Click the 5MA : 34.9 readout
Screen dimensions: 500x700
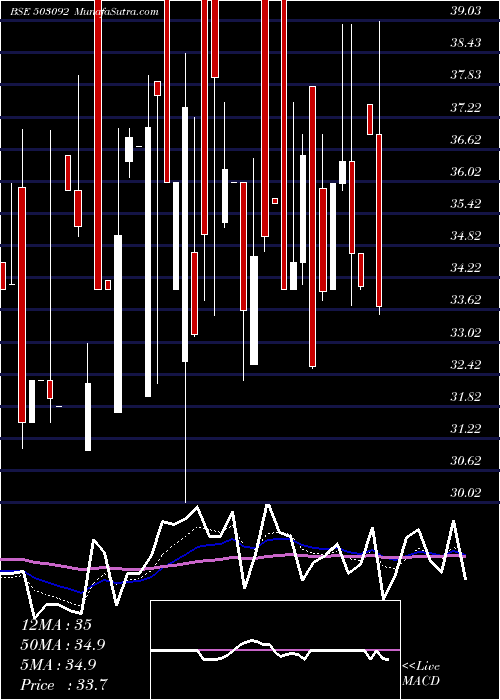[58, 665]
